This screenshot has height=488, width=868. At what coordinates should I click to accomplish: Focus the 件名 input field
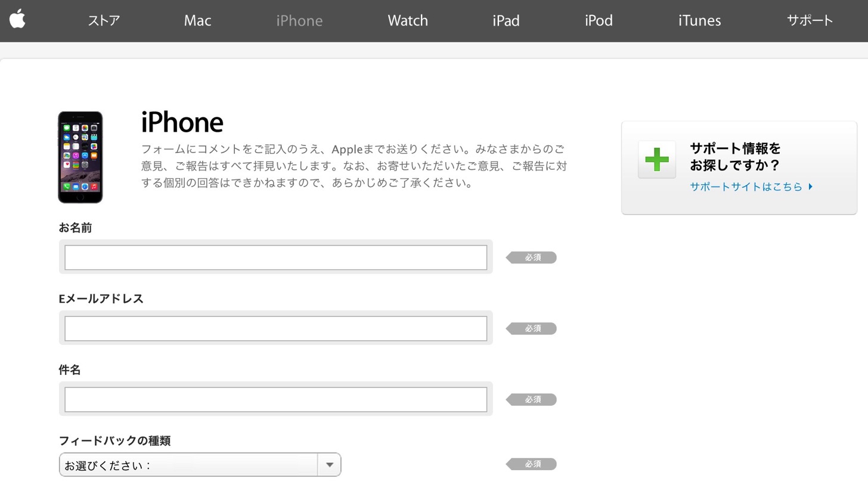275,399
